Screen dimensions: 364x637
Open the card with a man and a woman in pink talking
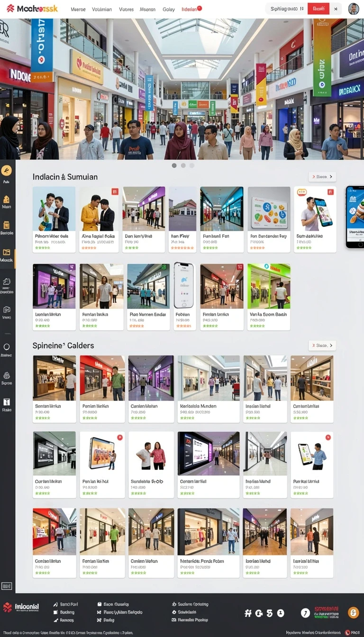[151, 465]
